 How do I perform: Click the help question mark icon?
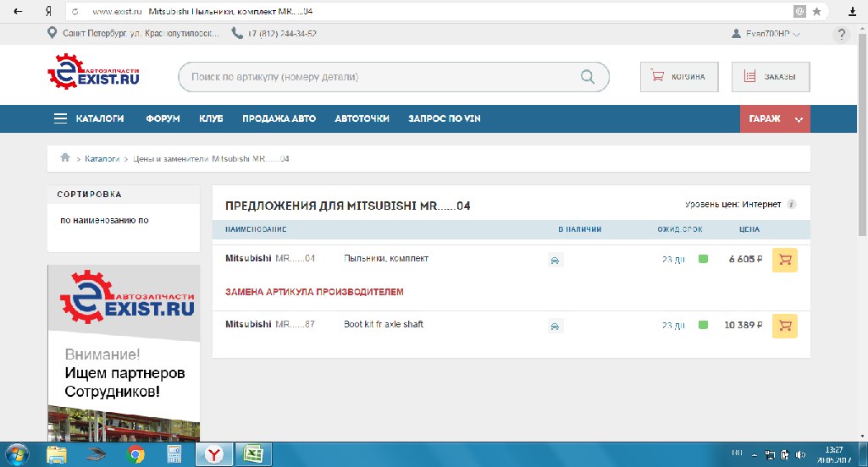840,34
